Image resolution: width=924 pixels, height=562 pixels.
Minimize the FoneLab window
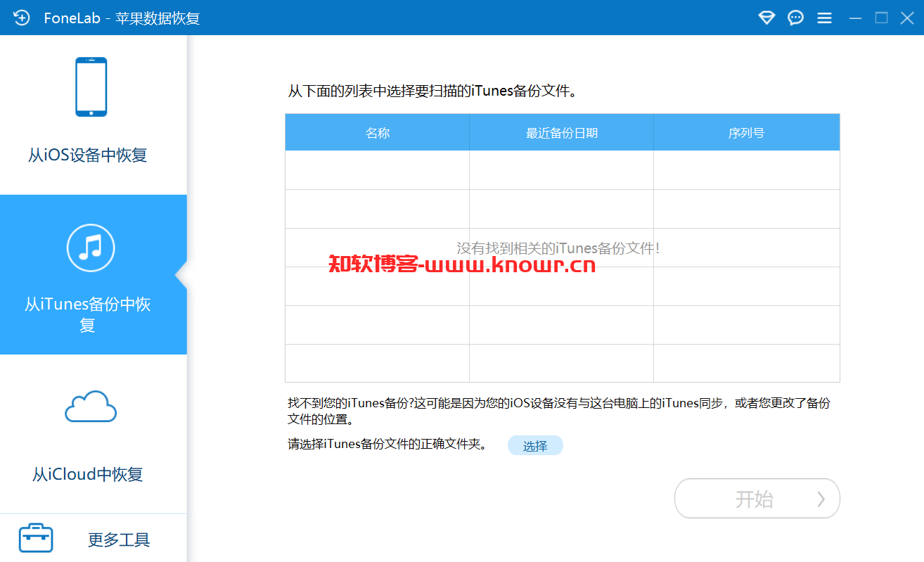coord(855,18)
